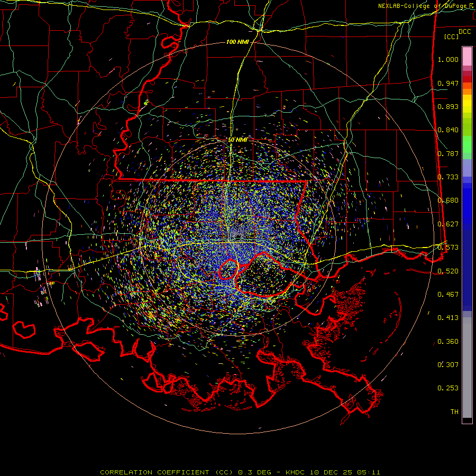Click the [CC] legend unit label
This screenshot has width=476, height=476.
[452, 36]
